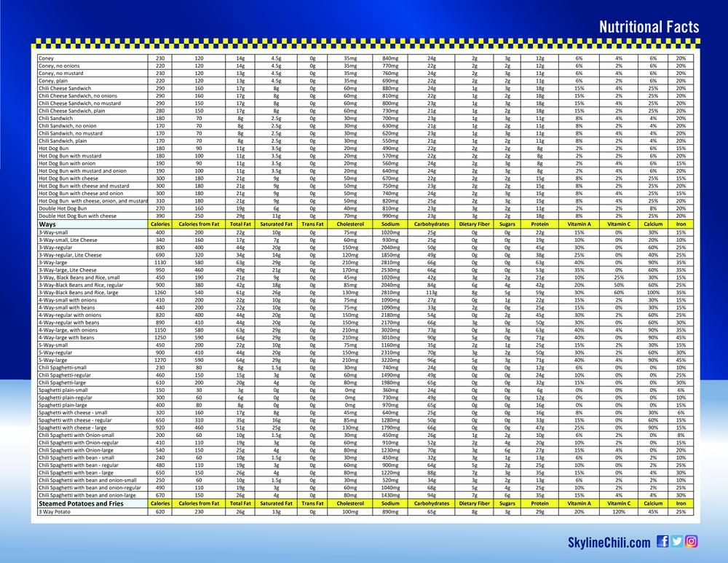
Task: Open the Facebook icon link
Action: [662, 541]
